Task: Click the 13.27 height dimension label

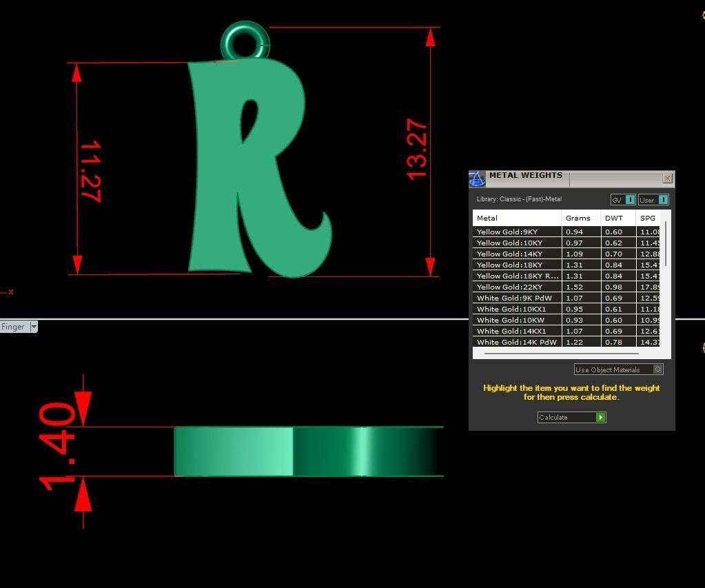Action: click(x=417, y=150)
